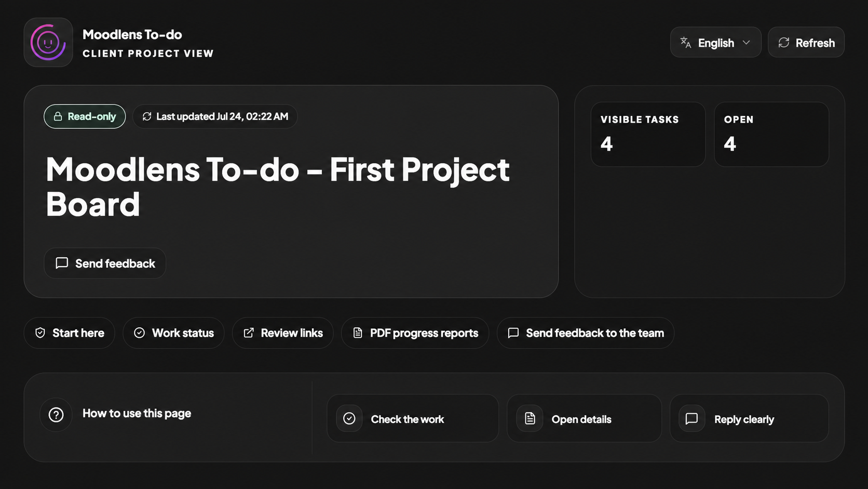Viewport: 868px width, 489px height.
Task: Click the Visible Tasks stat card
Action: (x=648, y=134)
